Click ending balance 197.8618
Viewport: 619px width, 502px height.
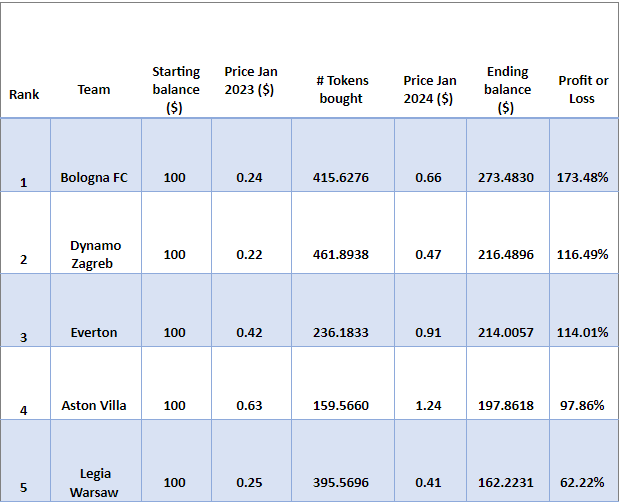(506, 406)
